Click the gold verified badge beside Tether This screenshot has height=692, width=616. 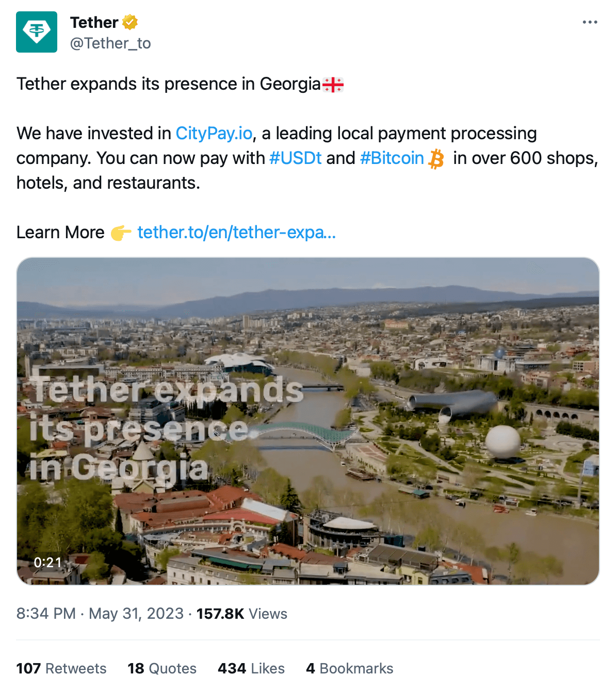[130, 23]
